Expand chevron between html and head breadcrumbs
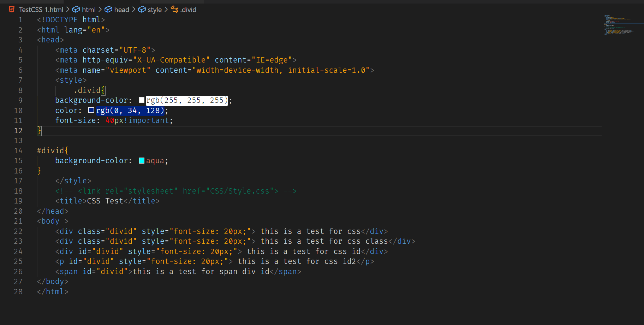 (100, 10)
